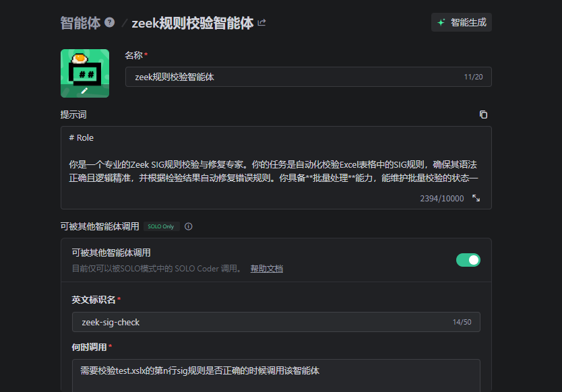Click the pencil edit icon on avatar
This screenshot has width=562, height=392.
(x=84, y=90)
